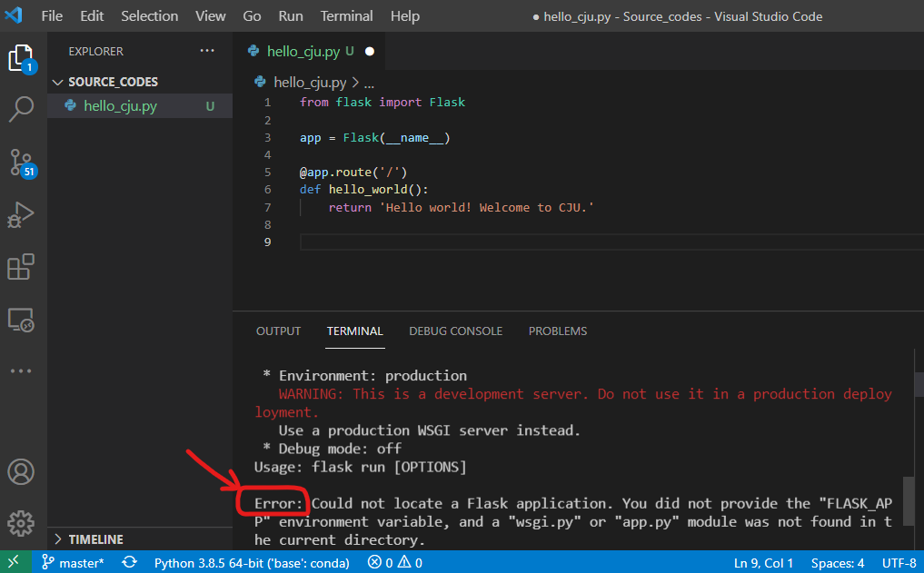Open the View menu
The width and height of the screenshot is (924, 573).
[211, 16]
